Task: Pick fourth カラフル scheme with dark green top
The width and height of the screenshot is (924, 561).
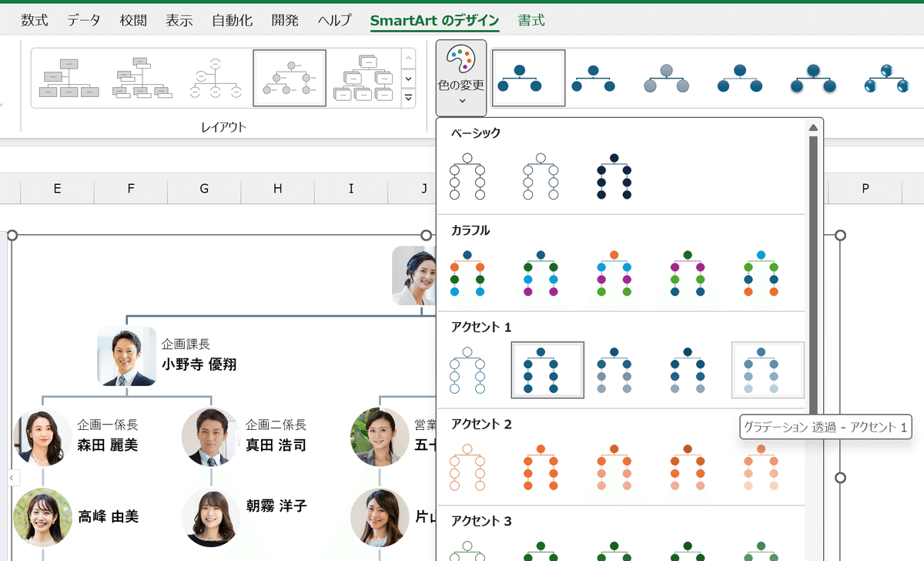Action: pyautogui.click(x=688, y=274)
